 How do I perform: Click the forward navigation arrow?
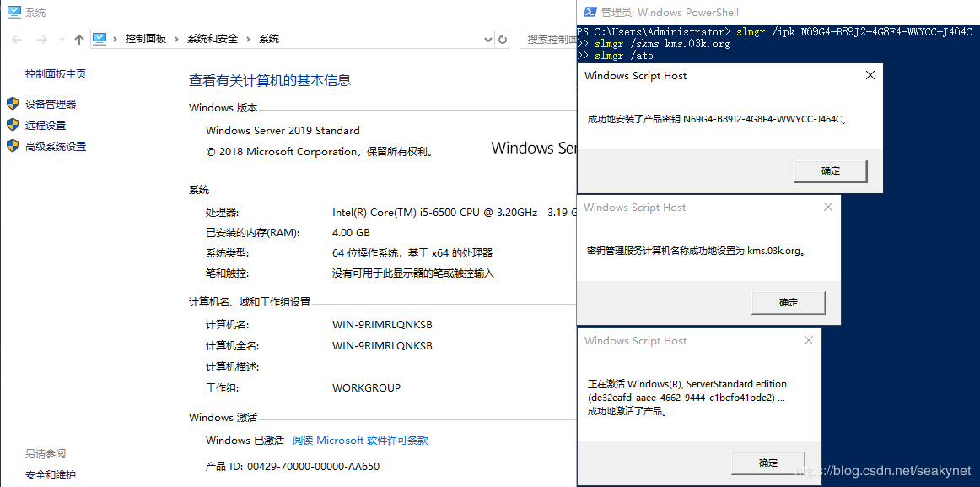[x=41, y=40]
